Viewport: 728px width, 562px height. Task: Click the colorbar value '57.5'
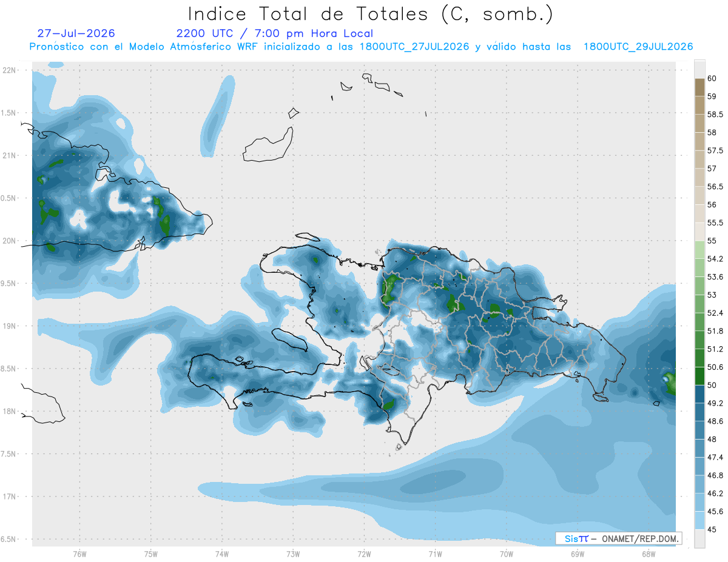(x=715, y=150)
